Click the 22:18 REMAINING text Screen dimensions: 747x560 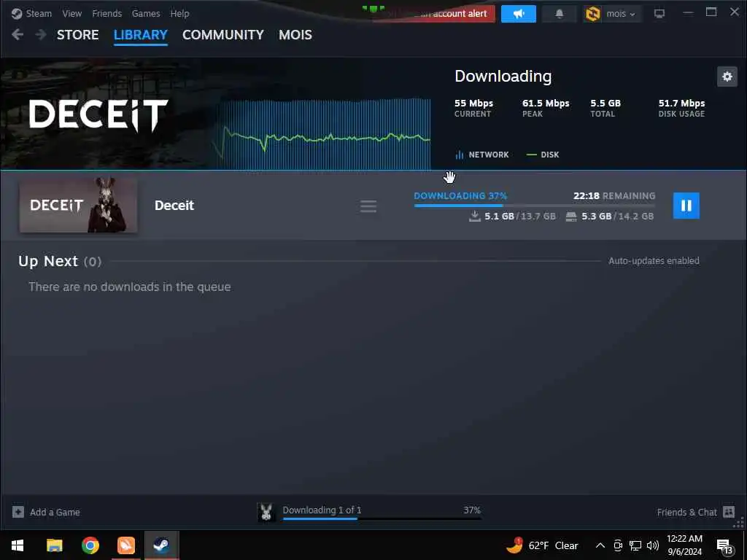pyautogui.click(x=614, y=195)
